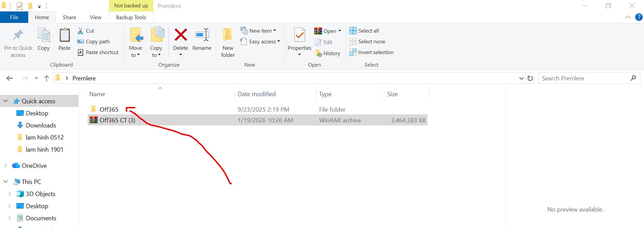
Task: Click the Rename icon in Organize group
Action: (x=202, y=35)
